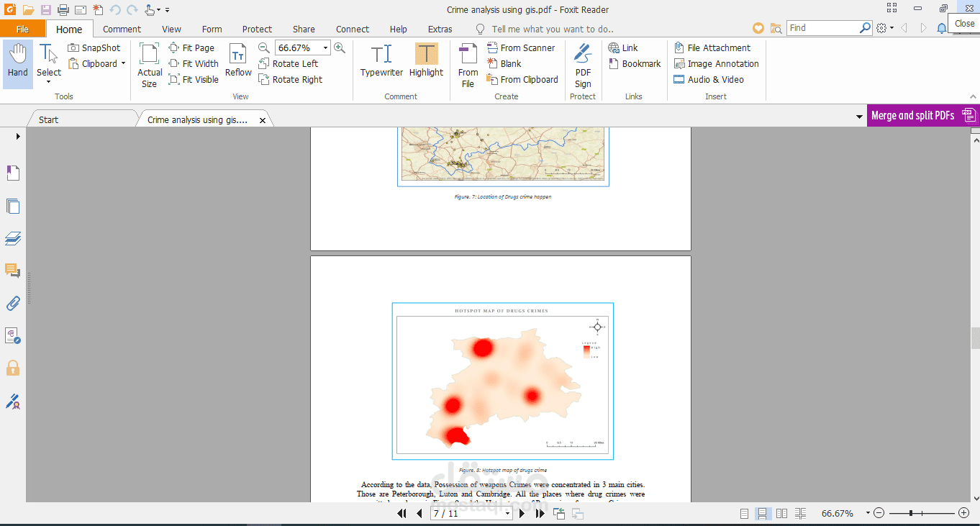Viewport: 980px width, 526px height.
Task: Click Merge and split PDFs button
Action: click(x=922, y=115)
